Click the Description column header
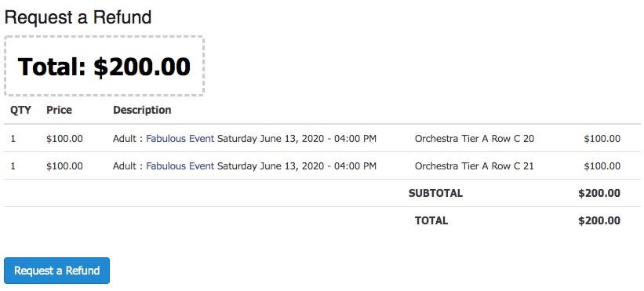 tap(142, 110)
